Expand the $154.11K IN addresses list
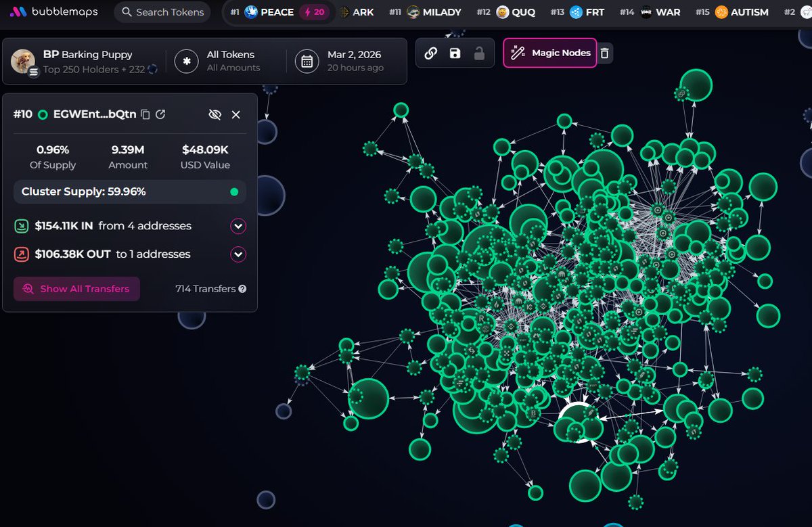This screenshot has height=527, width=812. (238, 226)
